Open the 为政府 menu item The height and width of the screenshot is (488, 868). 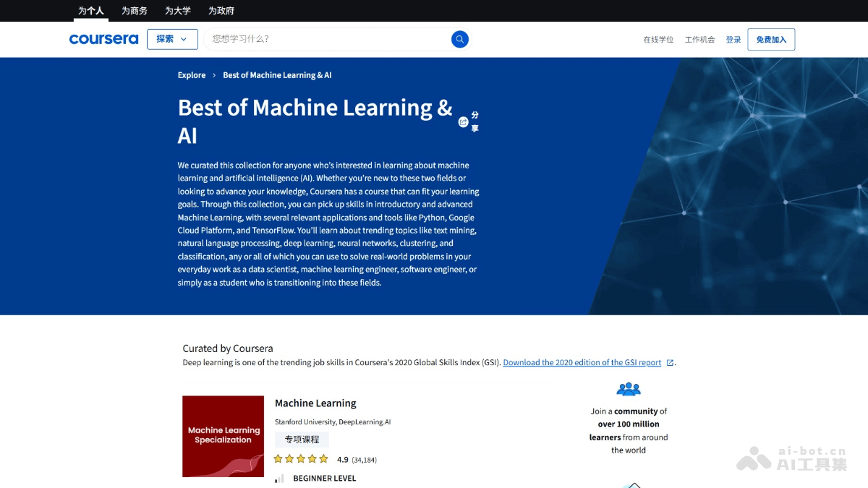(x=221, y=11)
